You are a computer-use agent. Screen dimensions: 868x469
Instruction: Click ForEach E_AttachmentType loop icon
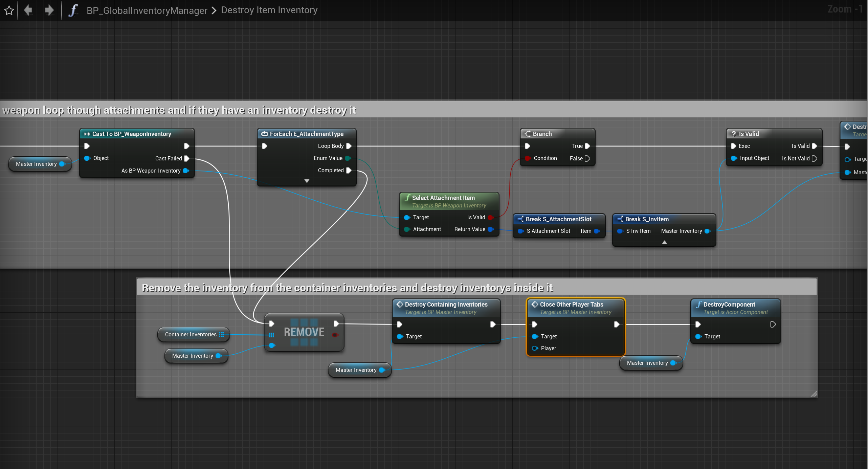(x=265, y=134)
